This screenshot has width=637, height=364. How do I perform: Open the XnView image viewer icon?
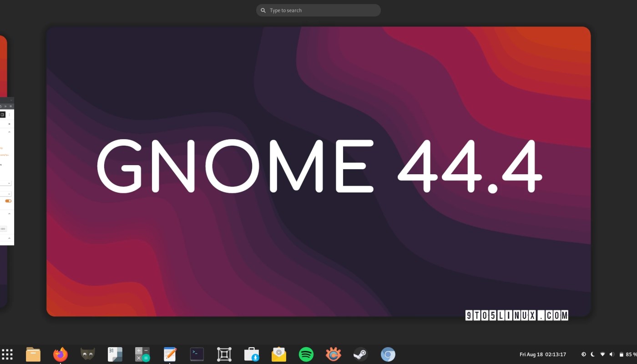pyautogui.click(x=334, y=354)
